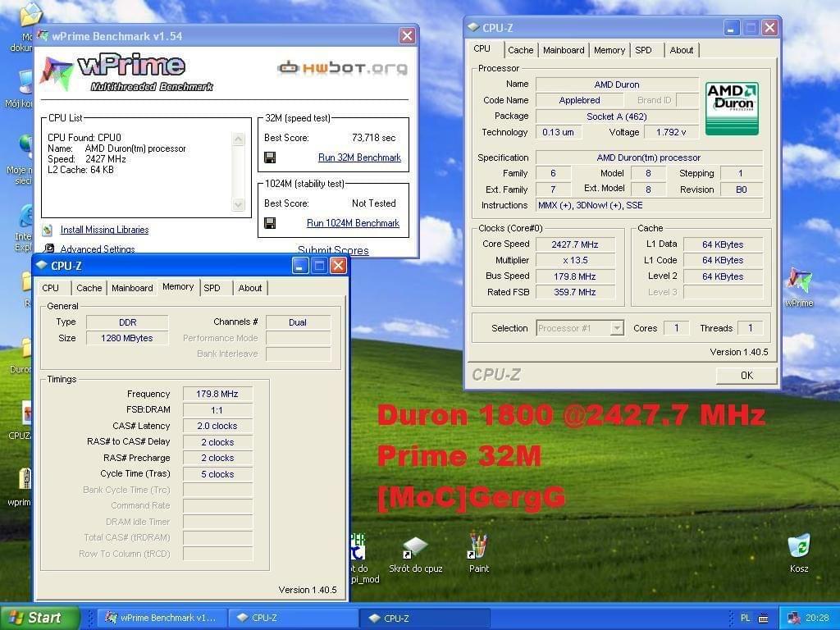Click the OK button in CPU-Z
The width and height of the screenshot is (840, 630).
point(746,376)
